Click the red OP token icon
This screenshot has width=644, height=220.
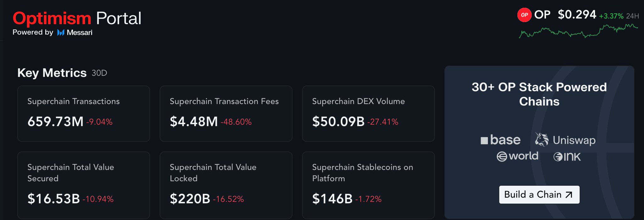pyautogui.click(x=524, y=15)
